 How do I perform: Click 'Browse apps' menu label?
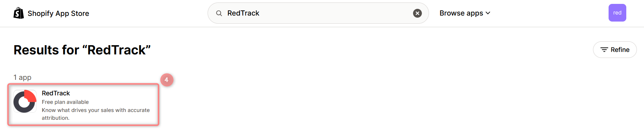click(461, 13)
